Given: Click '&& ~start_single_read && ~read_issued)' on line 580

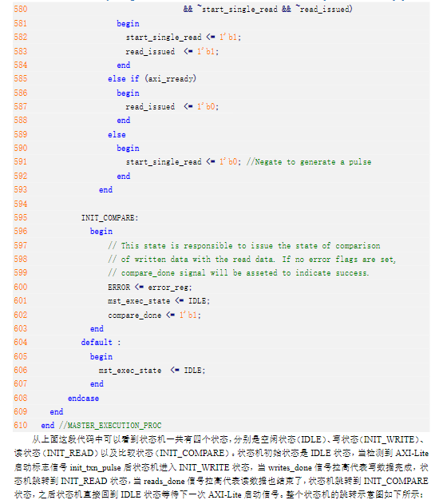Looking at the screenshot, I should tap(268, 10).
